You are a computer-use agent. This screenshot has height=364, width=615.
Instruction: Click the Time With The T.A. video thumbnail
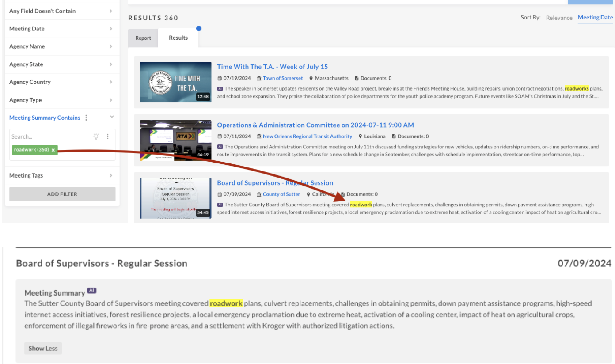pyautogui.click(x=175, y=82)
